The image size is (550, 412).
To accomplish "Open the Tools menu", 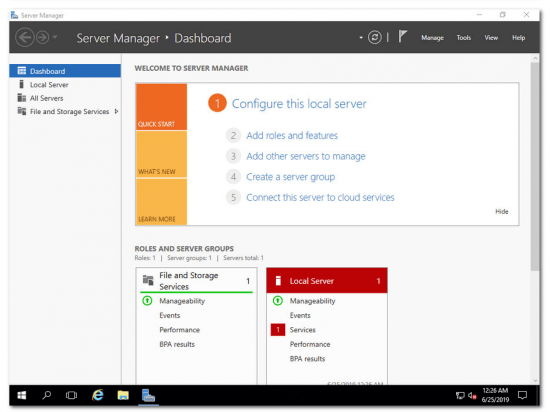I will click(x=463, y=38).
